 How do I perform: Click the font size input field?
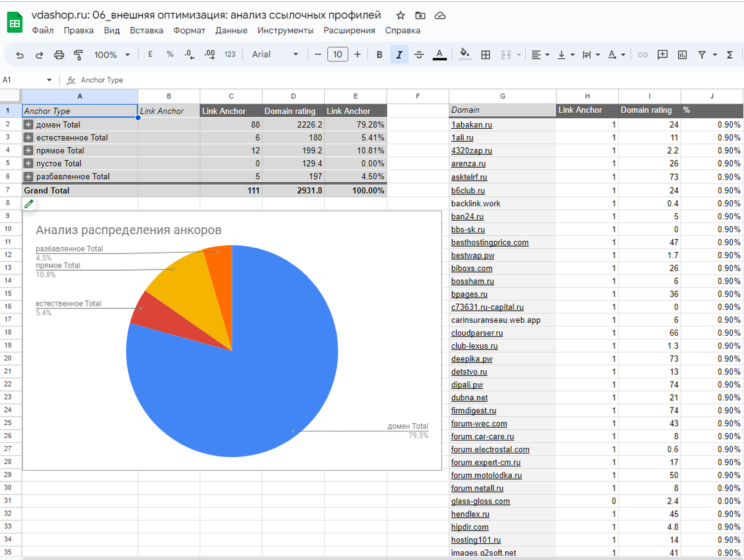337,55
